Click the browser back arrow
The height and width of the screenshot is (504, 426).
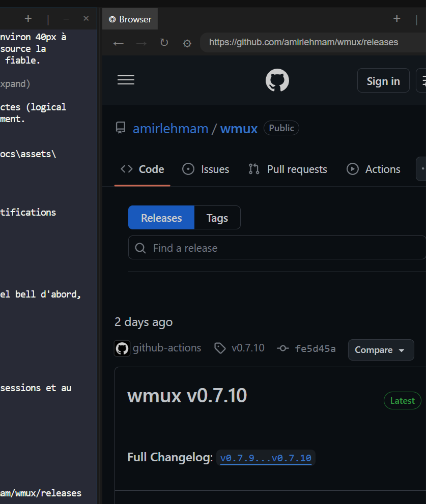click(x=119, y=43)
